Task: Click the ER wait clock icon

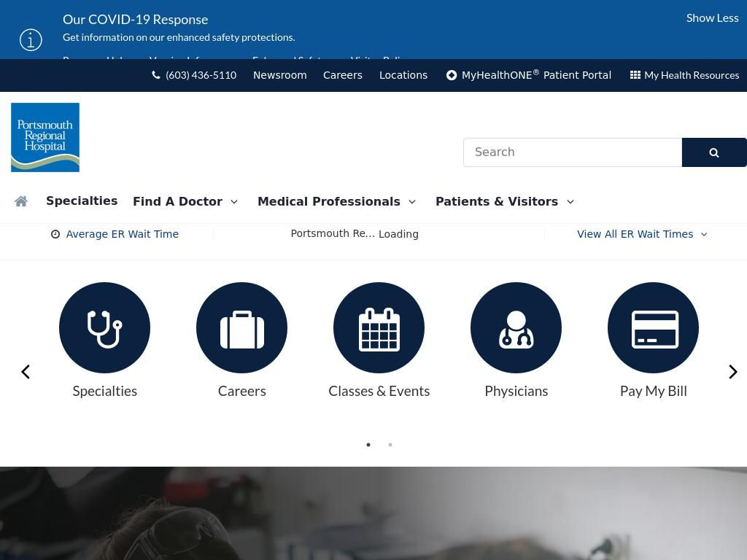Action: [55, 234]
